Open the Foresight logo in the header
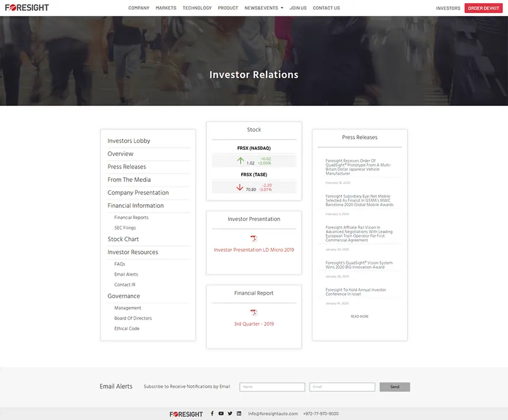 pos(27,8)
